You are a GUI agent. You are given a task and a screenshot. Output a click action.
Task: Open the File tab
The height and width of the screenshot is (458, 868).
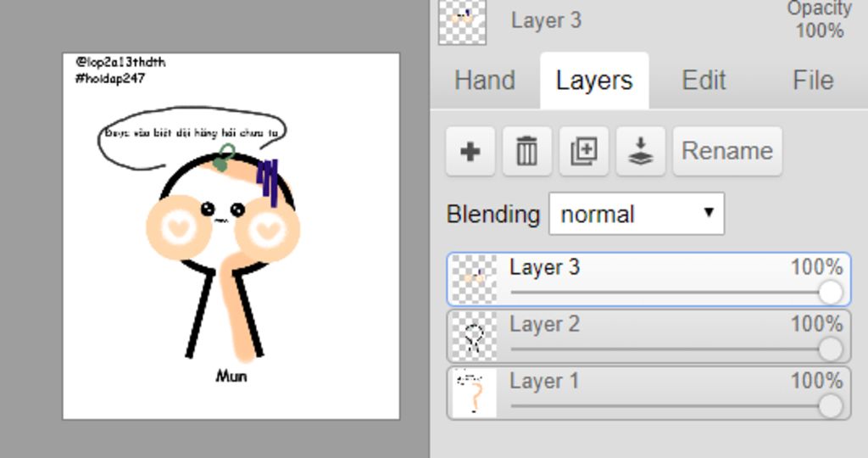(813, 81)
